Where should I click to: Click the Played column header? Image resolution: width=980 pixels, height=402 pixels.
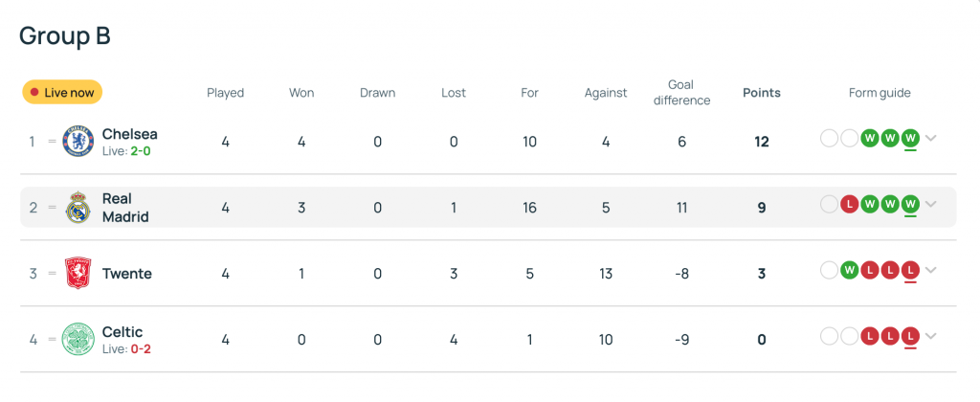tap(226, 93)
